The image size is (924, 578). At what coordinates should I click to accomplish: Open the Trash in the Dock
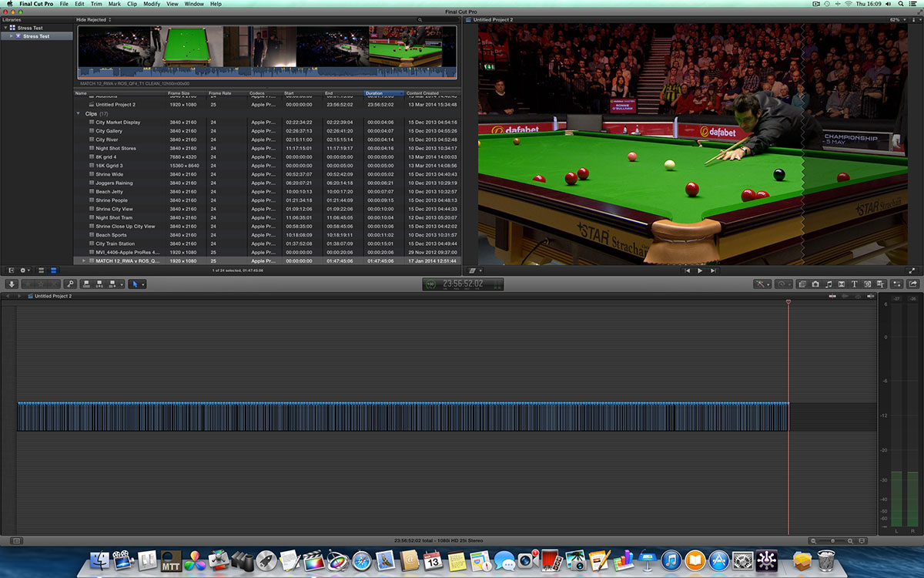pos(827,560)
